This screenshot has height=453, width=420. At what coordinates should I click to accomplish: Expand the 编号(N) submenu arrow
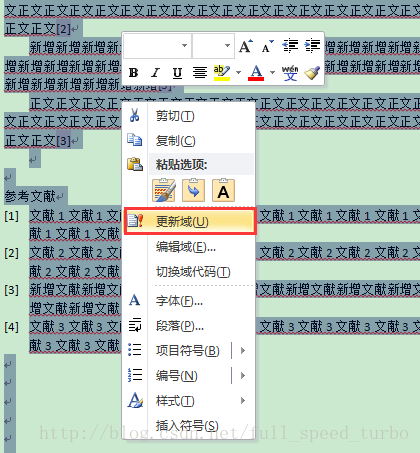tap(243, 376)
